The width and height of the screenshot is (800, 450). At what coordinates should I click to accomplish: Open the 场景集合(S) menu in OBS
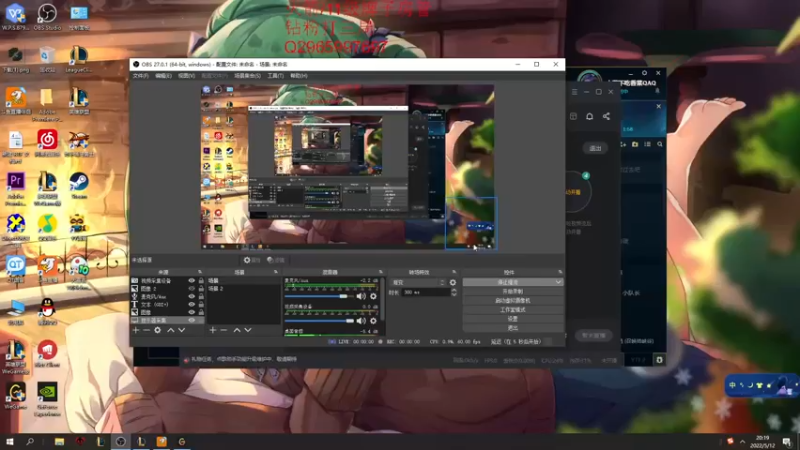(247, 76)
